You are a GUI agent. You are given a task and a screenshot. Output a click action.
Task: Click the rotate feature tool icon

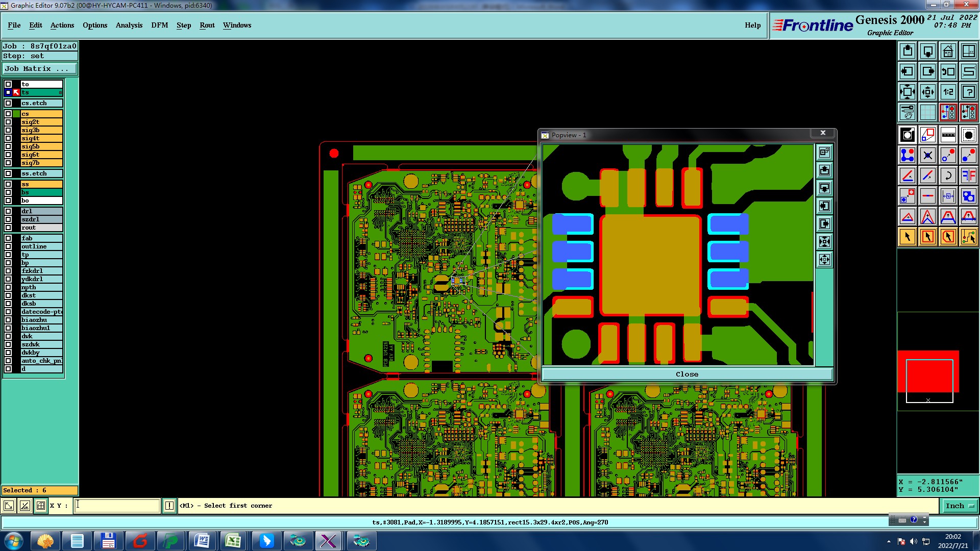948,176
